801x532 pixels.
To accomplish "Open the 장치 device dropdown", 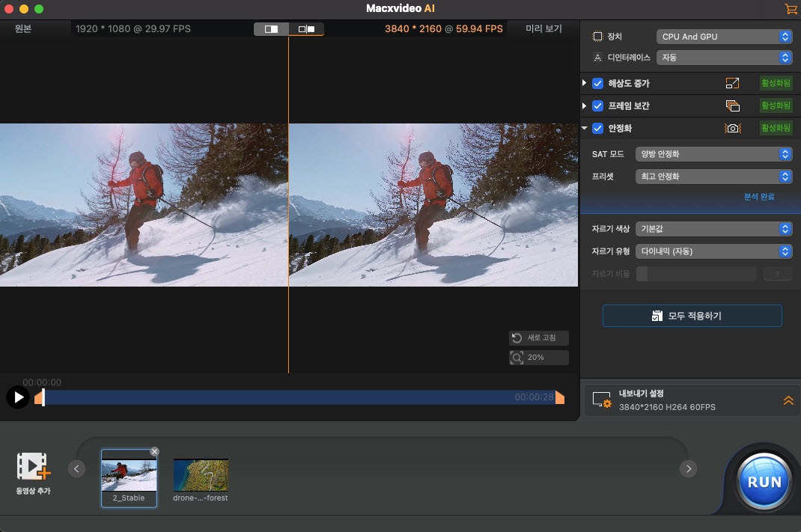I will [x=723, y=36].
